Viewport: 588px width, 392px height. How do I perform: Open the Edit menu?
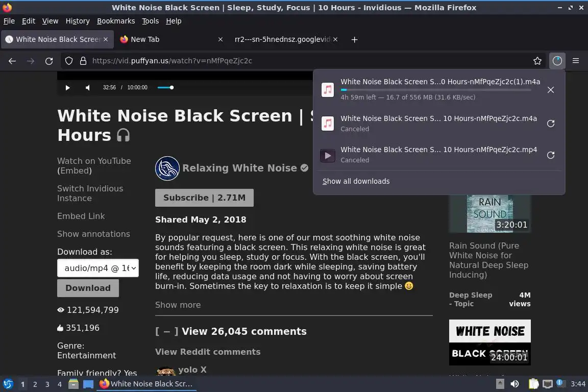29,21
